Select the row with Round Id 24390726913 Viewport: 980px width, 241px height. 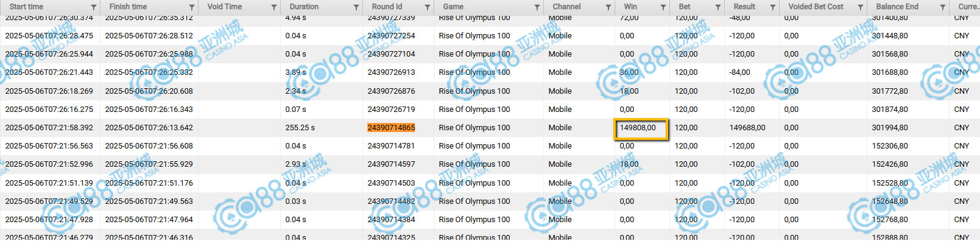click(x=490, y=72)
